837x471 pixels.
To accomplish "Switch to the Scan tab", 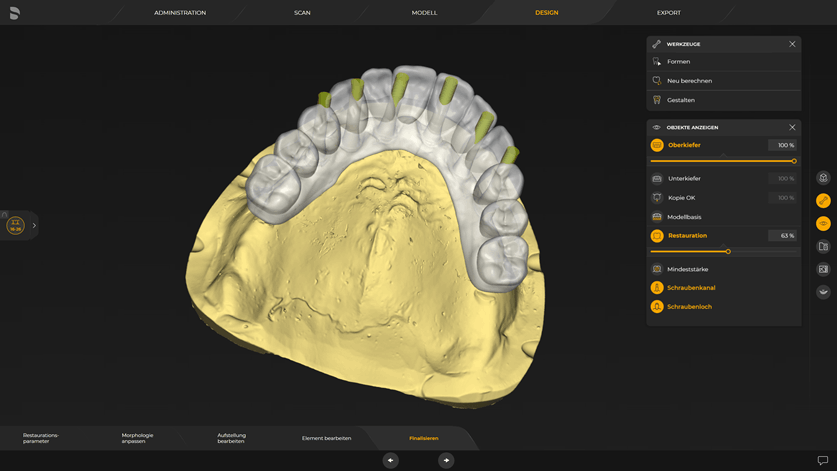I will [302, 13].
